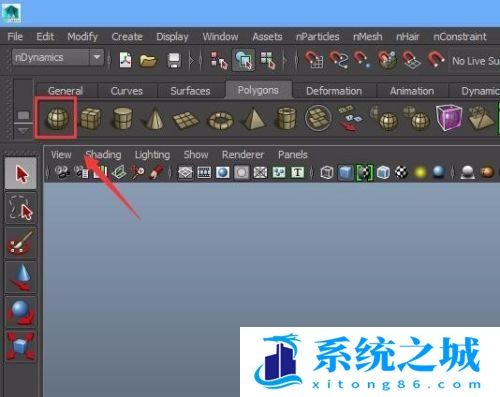Viewport: 500px width, 397px height.
Task: Open the Display menu
Action: point(172,36)
